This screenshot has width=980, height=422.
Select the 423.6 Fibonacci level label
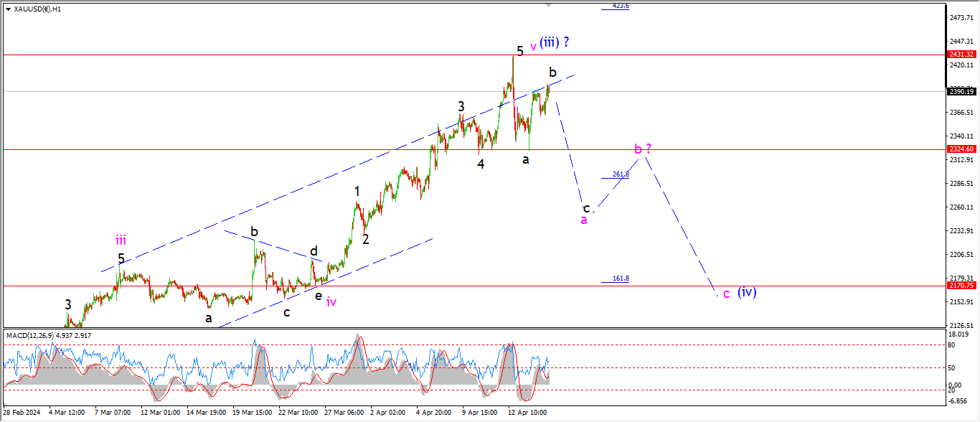[621, 6]
